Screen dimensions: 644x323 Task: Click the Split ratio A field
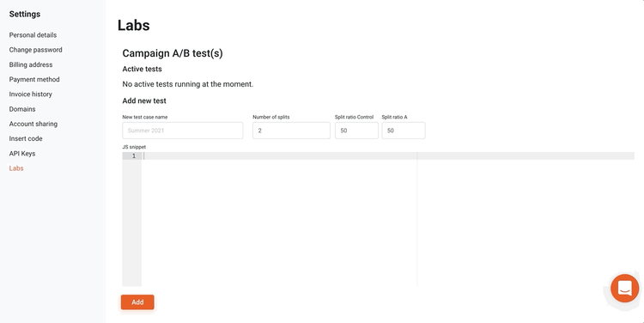point(404,131)
